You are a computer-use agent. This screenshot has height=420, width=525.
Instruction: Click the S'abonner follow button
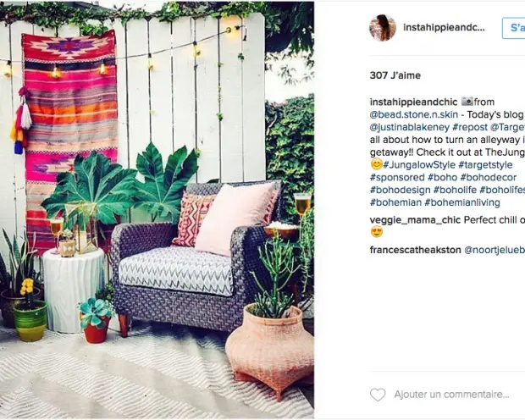pyautogui.click(x=514, y=28)
